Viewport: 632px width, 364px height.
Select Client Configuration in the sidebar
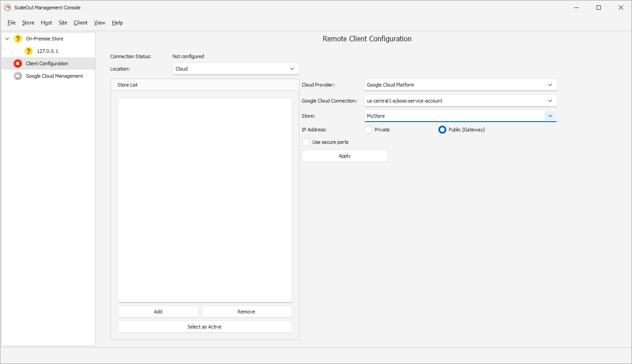[x=48, y=63]
